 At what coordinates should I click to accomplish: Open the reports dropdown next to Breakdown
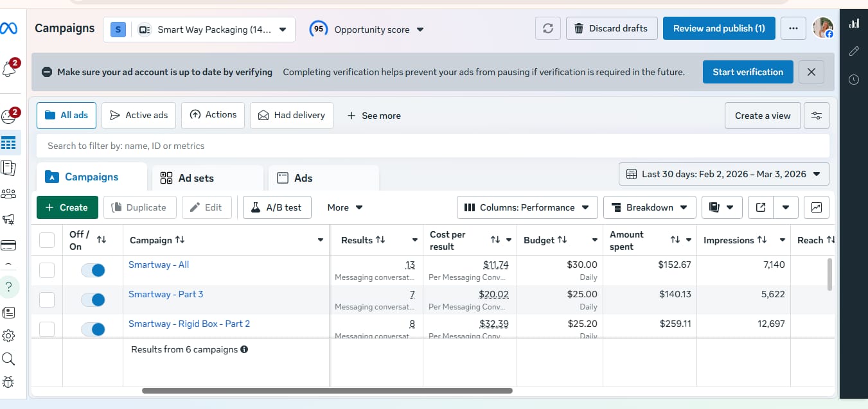tap(722, 207)
